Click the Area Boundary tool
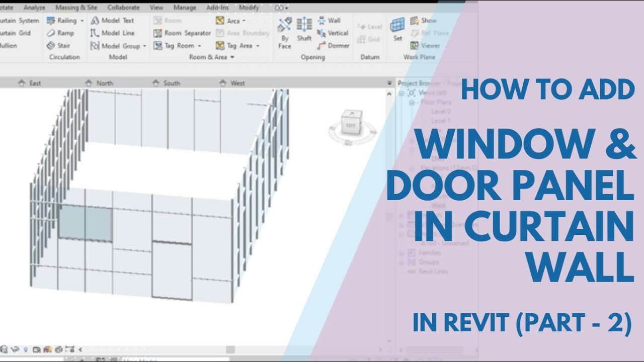 243,33
